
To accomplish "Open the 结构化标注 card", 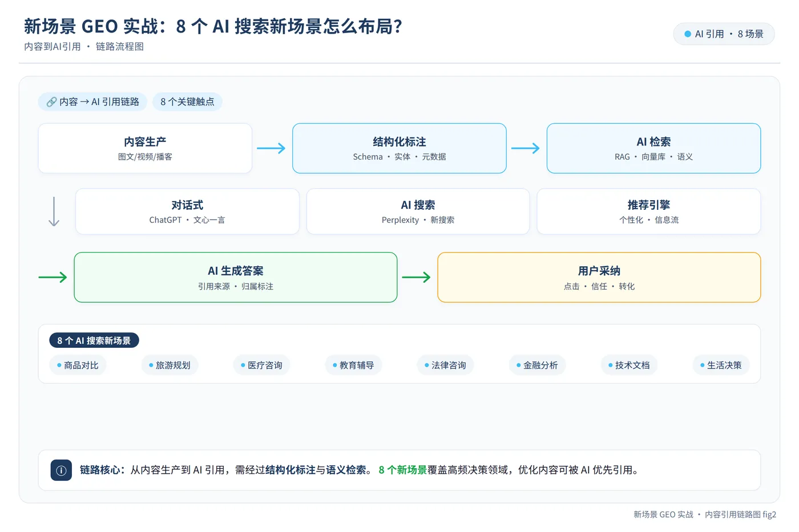I will (x=399, y=148).
